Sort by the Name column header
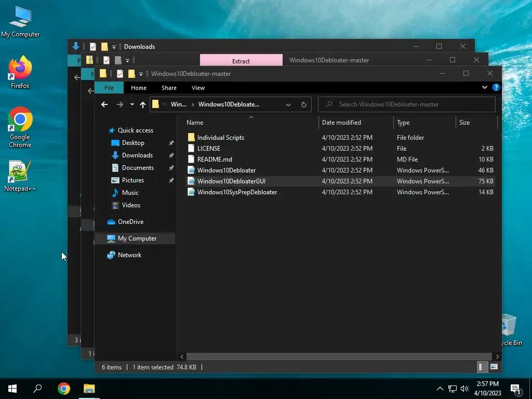 [251, 123]
